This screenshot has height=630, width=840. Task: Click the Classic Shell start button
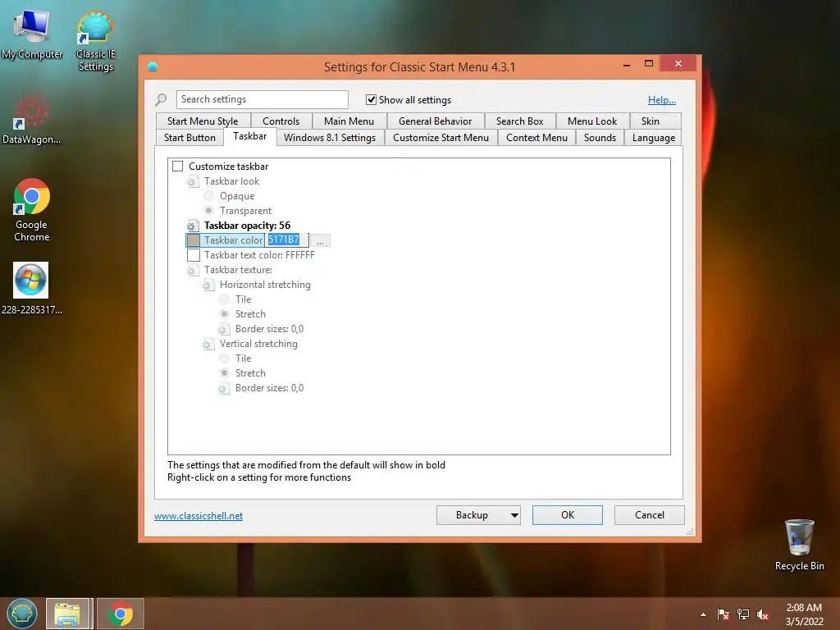coord(21,614)
